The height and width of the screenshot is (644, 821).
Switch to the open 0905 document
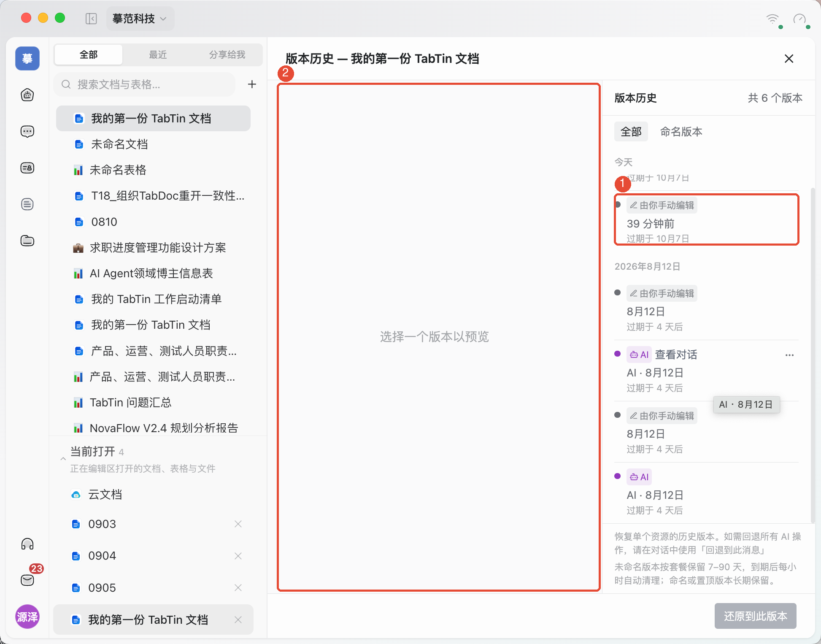click(x=154, y=588)
